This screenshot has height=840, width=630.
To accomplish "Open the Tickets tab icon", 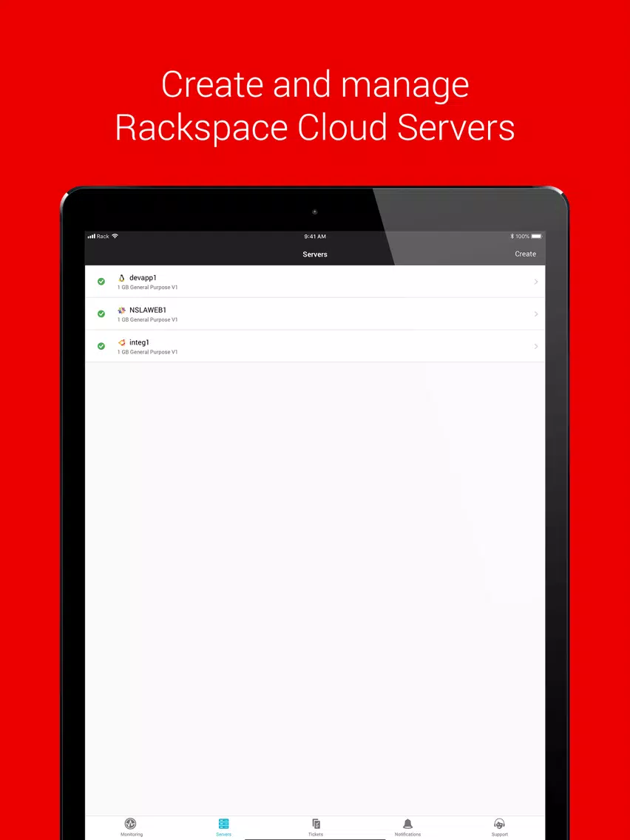I will [x=316, y=824].
